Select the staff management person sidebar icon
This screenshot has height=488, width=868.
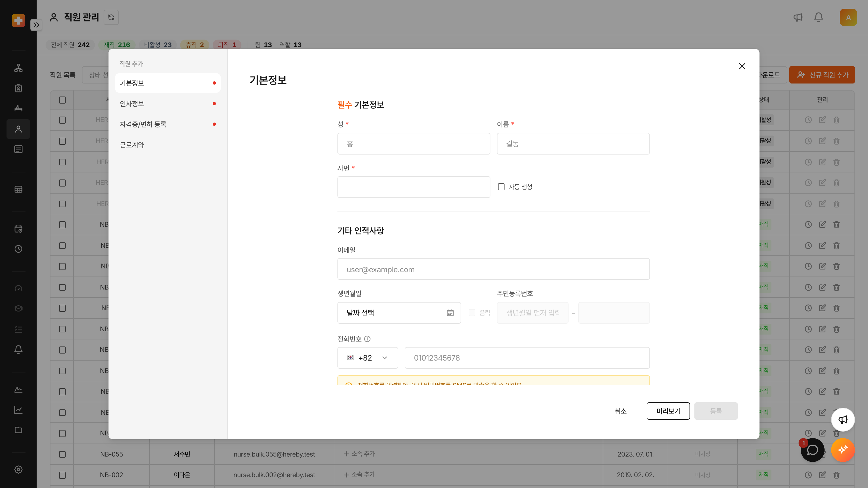click(18, 129)
